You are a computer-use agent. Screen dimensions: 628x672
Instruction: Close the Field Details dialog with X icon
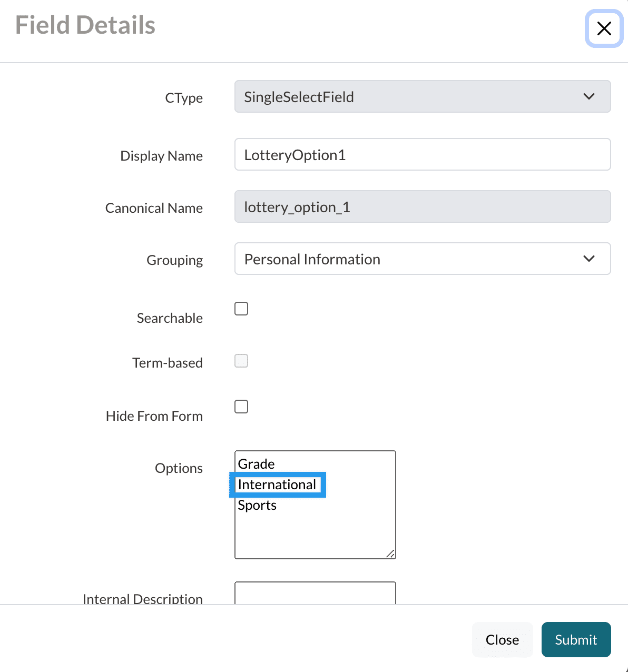[x=604, y=28]
